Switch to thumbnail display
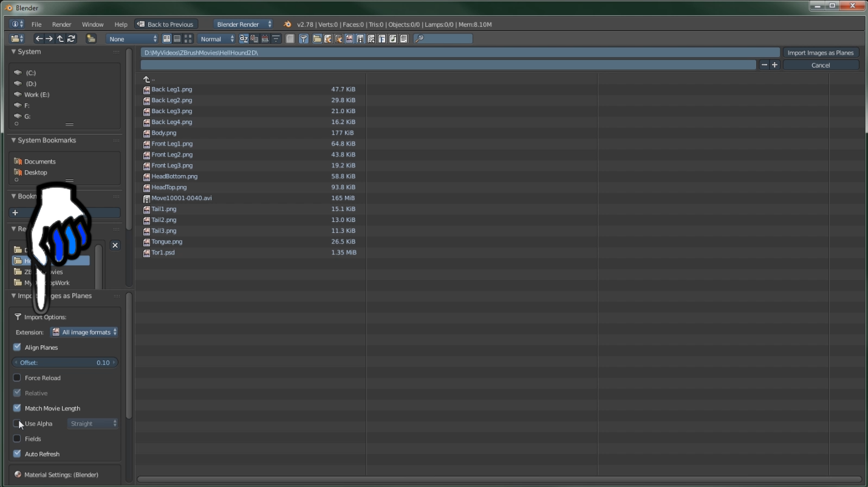The image size is (868, 487). 188,39
